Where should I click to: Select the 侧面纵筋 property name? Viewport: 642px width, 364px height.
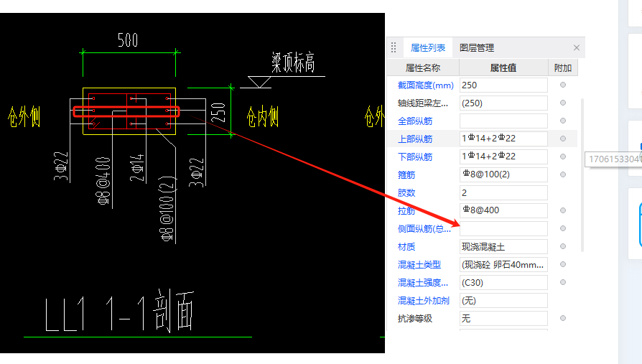424,229
